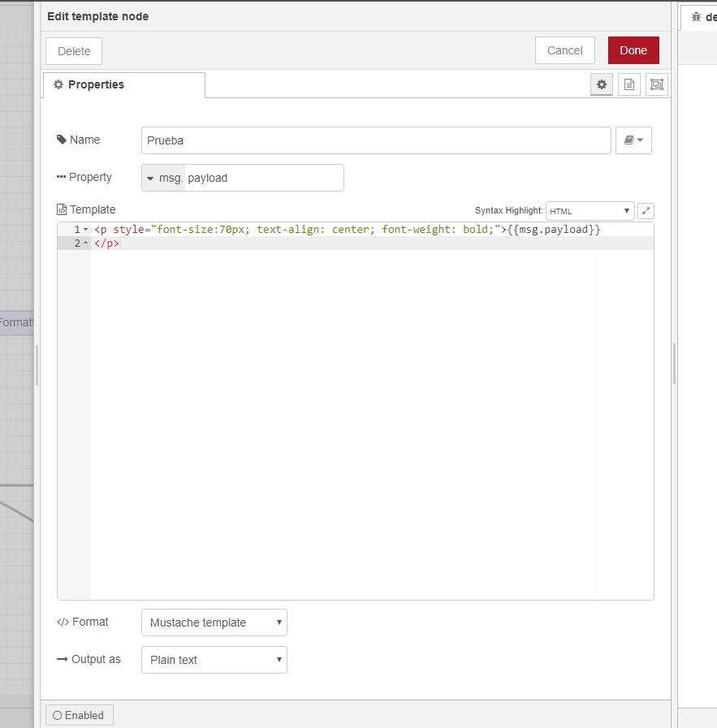The width and height of the screenshot is (717, 728).
Task: Click the right sidebar resize handle
Action: [674, 364]
